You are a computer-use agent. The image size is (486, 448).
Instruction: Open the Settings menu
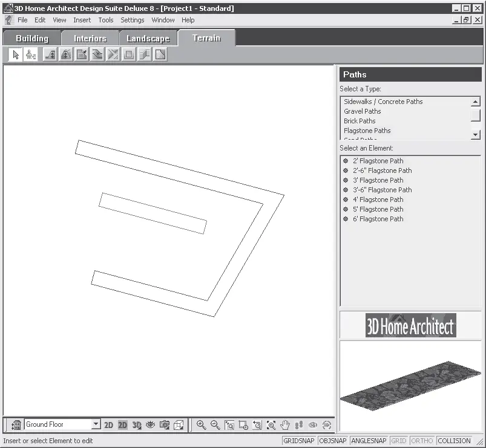tap(133, 20)
